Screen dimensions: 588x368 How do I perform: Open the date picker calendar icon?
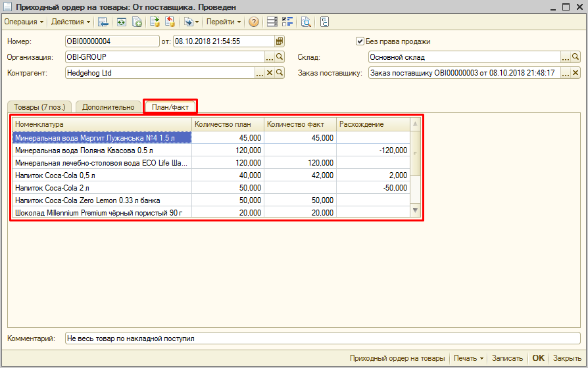[x=280, y=41]
